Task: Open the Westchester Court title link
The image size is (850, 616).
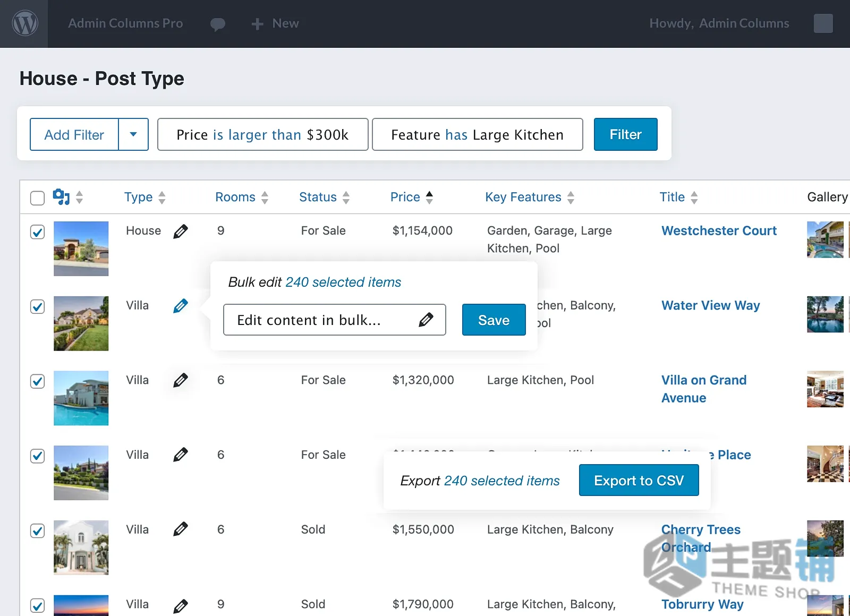Action: (719, 230)
